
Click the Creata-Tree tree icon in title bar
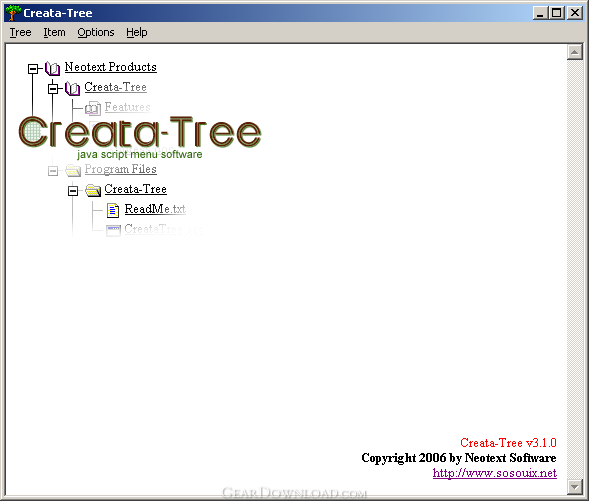(13, 13)
